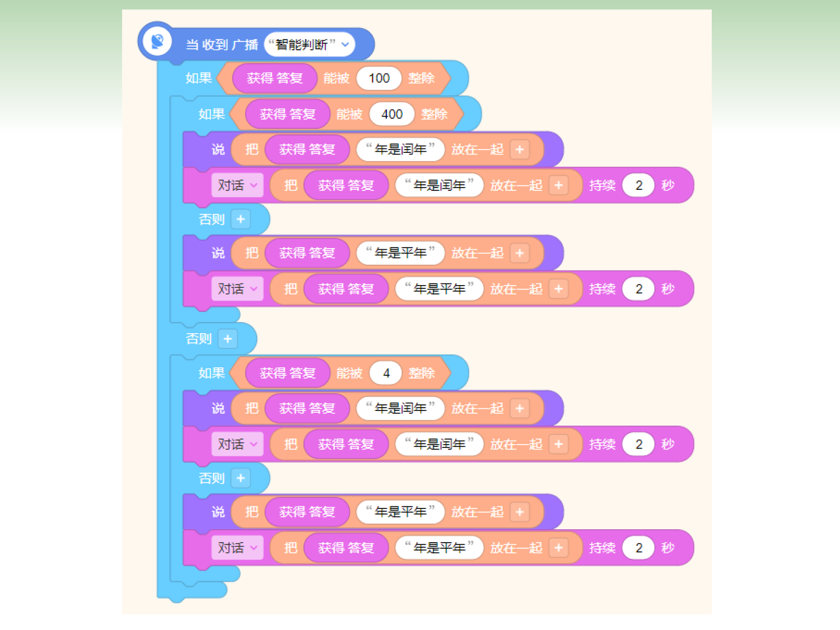The width and height of the screenshot is (840, 630).
Task: Edit "年是平年" text in the bottommost 对话 block
Action: [439, 548]
